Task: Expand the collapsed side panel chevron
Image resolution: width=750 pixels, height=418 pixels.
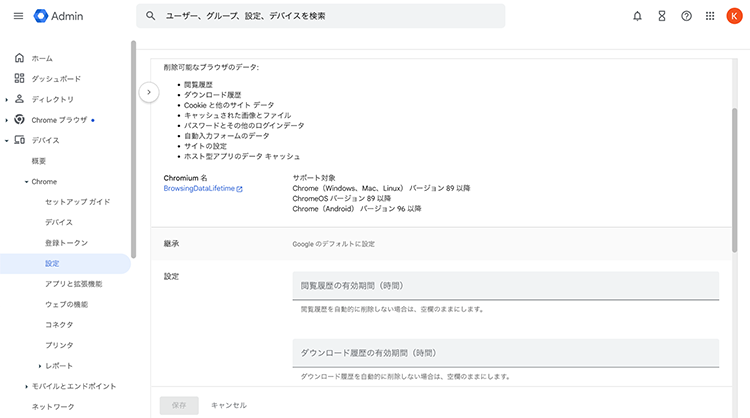Action: (x=149, y=92)
